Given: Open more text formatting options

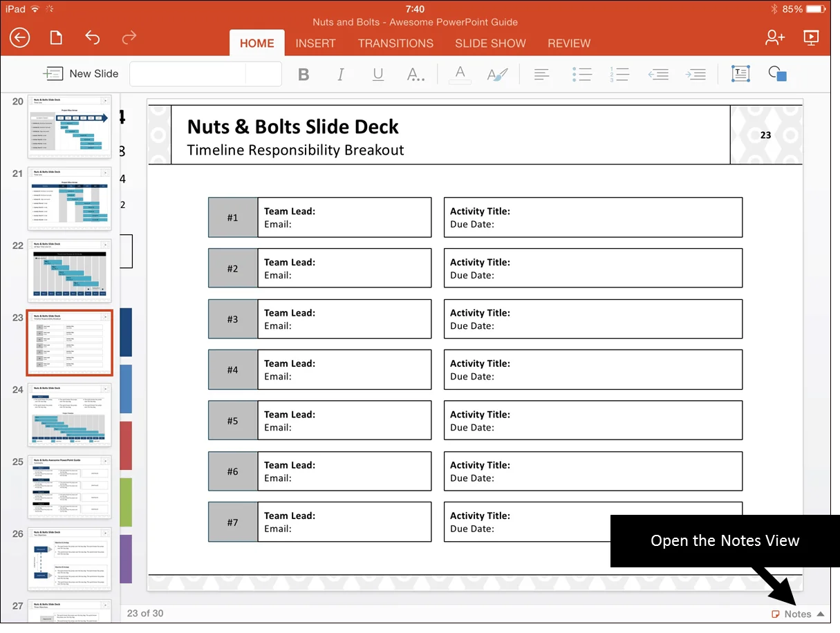Looking at the screenshot, I should [416, 74].
